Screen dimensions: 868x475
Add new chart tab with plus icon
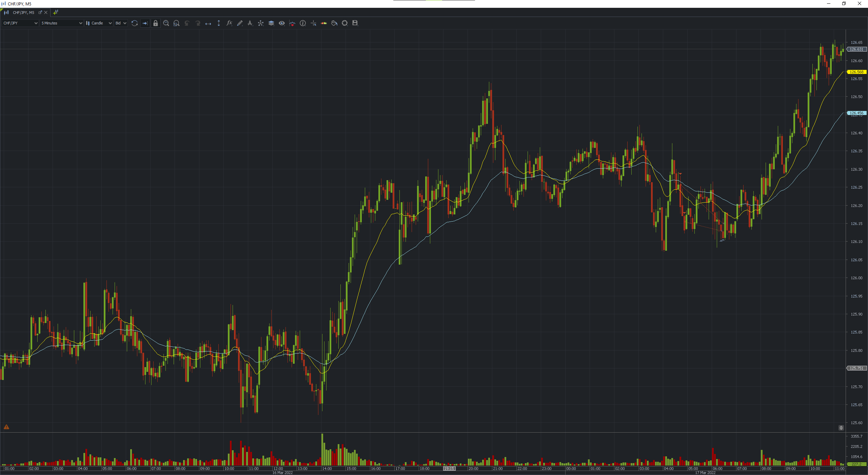(56, 13)
